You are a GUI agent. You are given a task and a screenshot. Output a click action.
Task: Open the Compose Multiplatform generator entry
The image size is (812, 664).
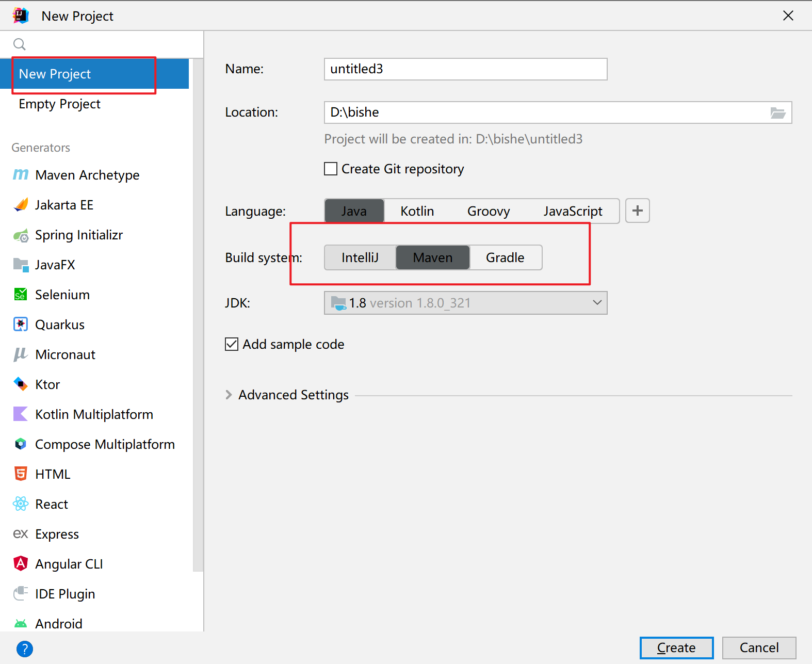tap(94, 444)
